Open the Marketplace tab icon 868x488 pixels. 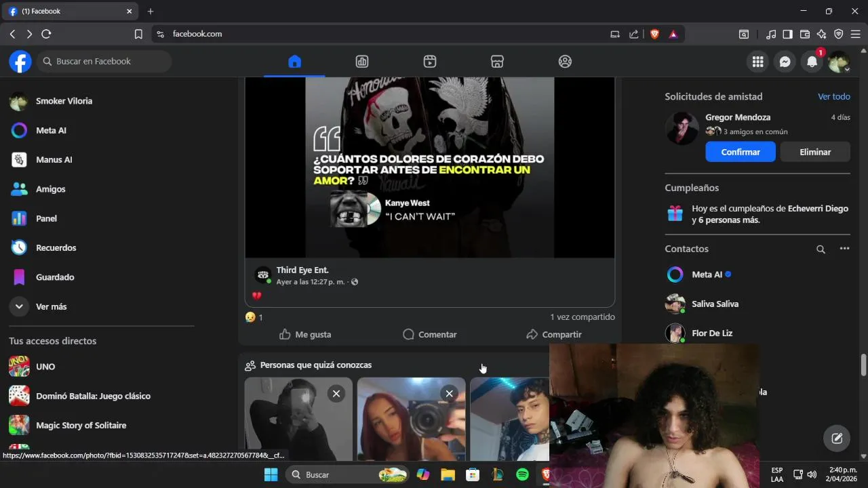pyautogui.click(x=497, y=62)
